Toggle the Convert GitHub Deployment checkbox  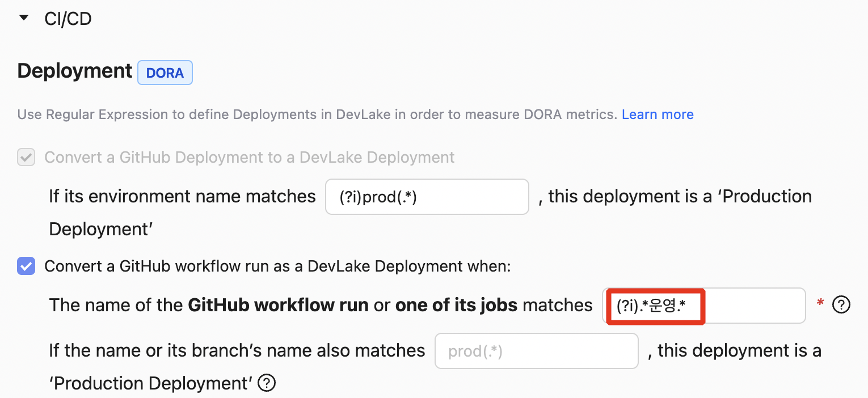(x=26, y=157)
